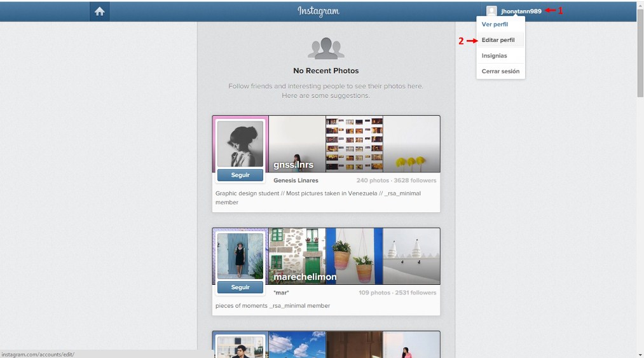
Task: Click '109 photos · 2531 followers' text
Action: (397, 293)
